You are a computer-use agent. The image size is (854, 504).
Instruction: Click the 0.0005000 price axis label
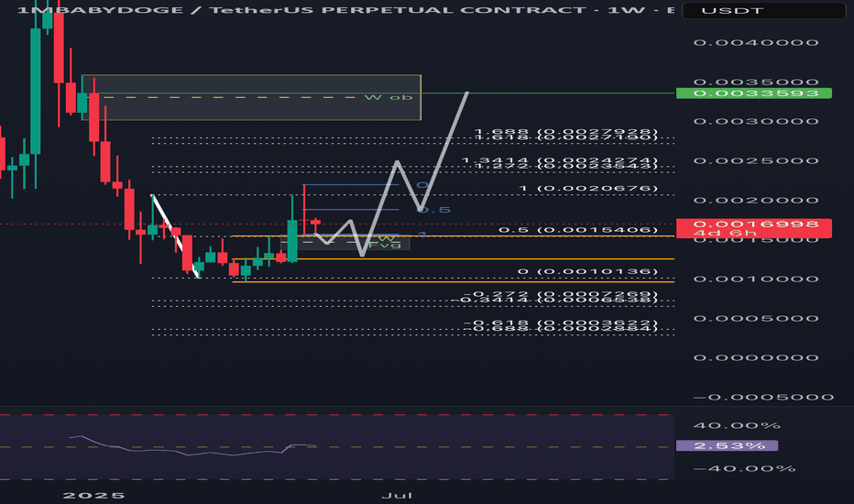pos(756,318)
